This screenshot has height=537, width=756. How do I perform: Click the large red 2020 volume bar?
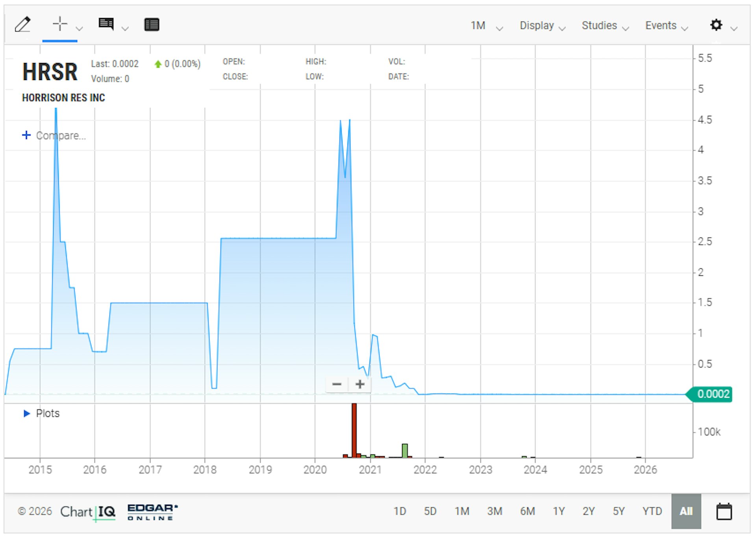pyautogui.click(x=354, y=430)
